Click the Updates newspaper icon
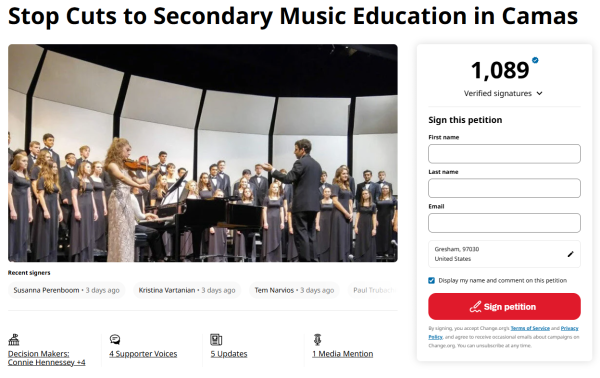This screenshot has height=378, width=600. pyautogui.click(x=216, y=339)
